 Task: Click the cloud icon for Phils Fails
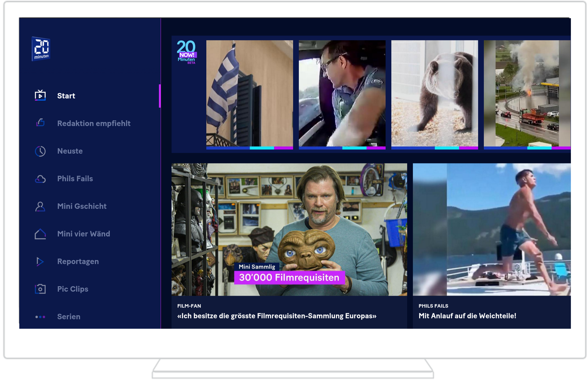coord(40,179)
